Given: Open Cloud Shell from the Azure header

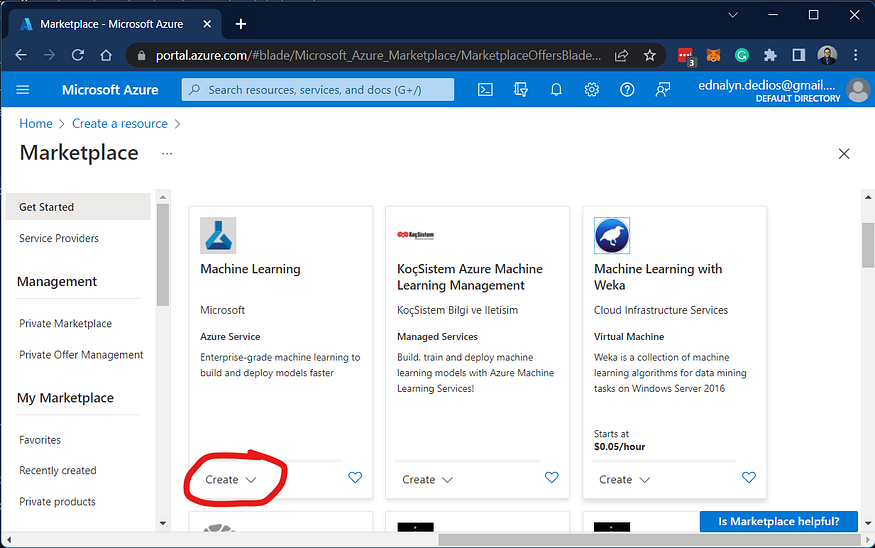Looking at the screenshot, I should [x=485, y=89].
